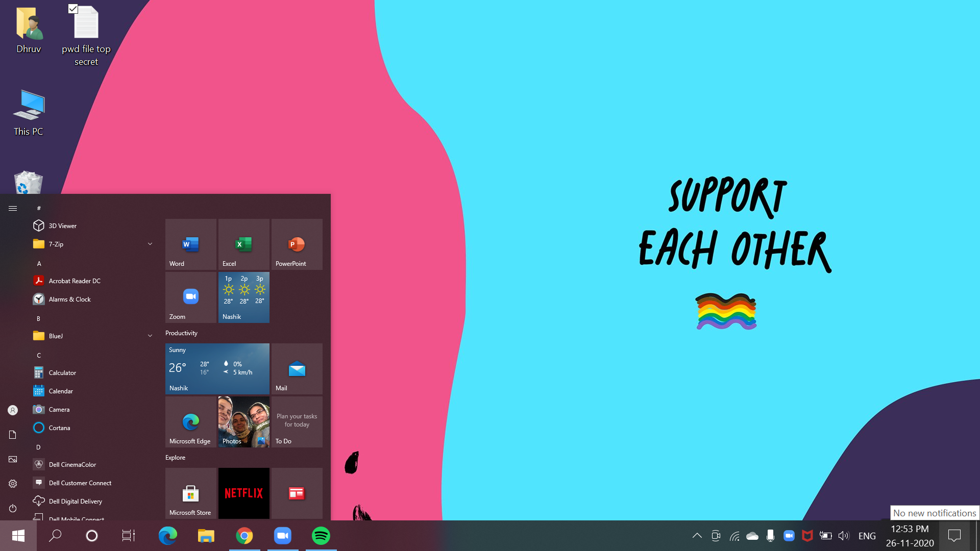Open Alarms & Clock
Screen dimensions: 980x551
coord(93,299)
